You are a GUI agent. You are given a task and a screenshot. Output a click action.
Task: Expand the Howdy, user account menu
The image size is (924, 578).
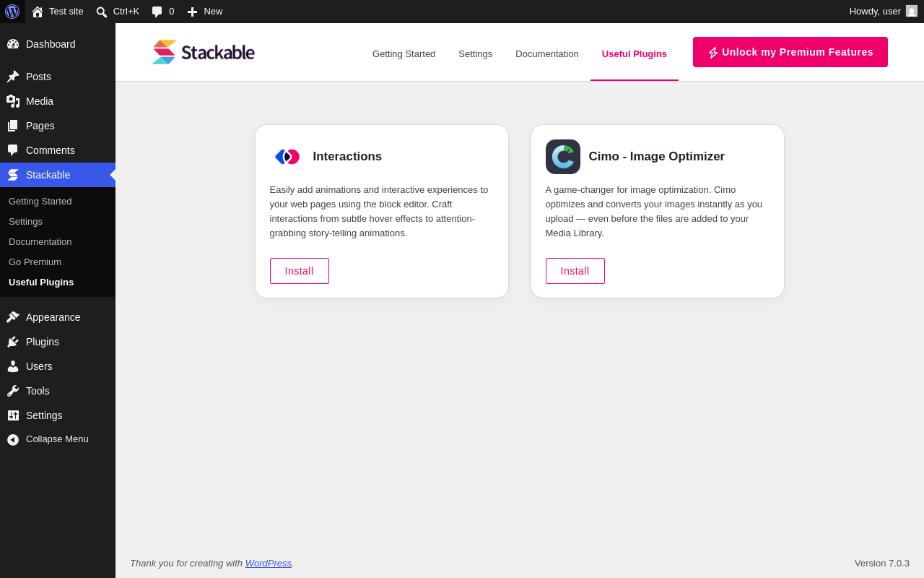point(884,12)
